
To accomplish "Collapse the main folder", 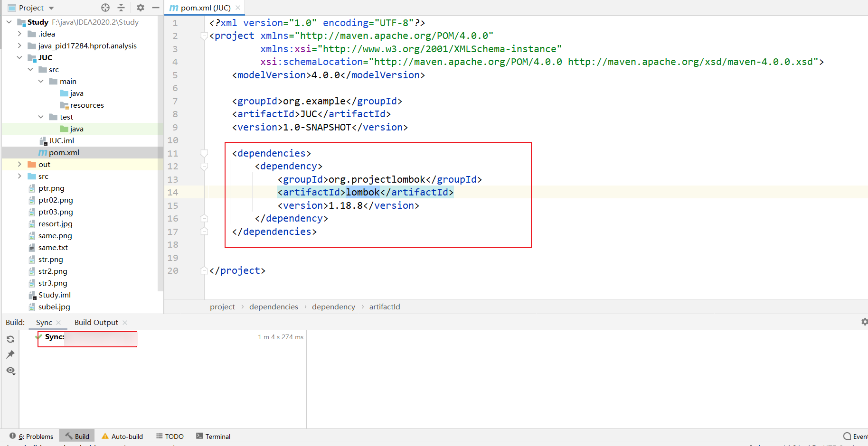I will (41, 81).
